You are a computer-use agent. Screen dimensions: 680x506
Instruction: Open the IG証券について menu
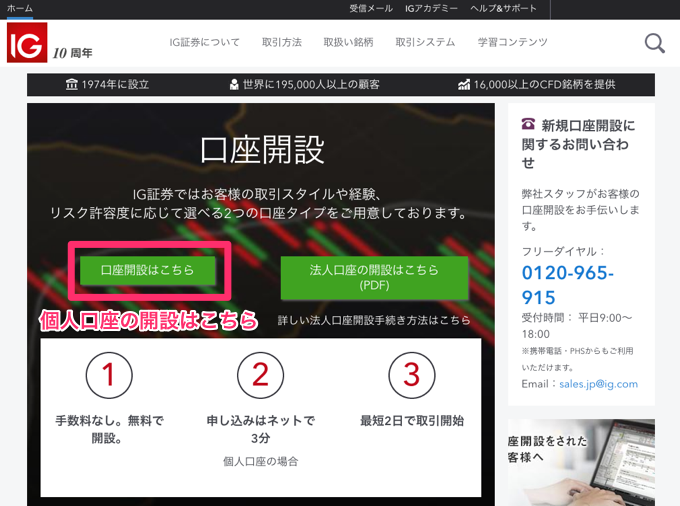[204, 42]
